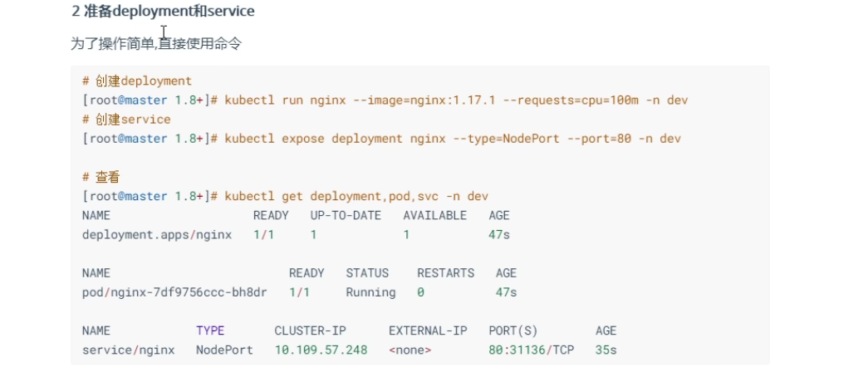Screen dimensions: 868x367
Task: Click the "<none>" external IP value
Action: [x=409, y=350]
